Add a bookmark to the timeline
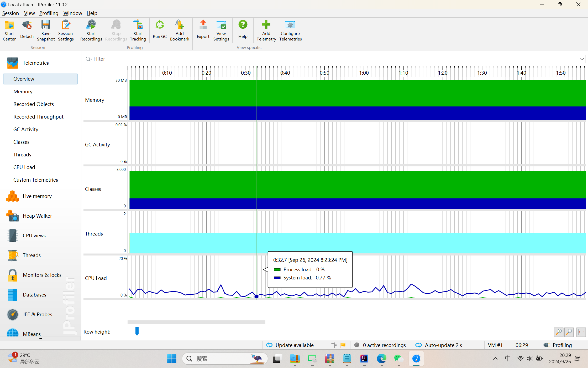The width and height of the screenshot is (588, 368). pos(180,30)
